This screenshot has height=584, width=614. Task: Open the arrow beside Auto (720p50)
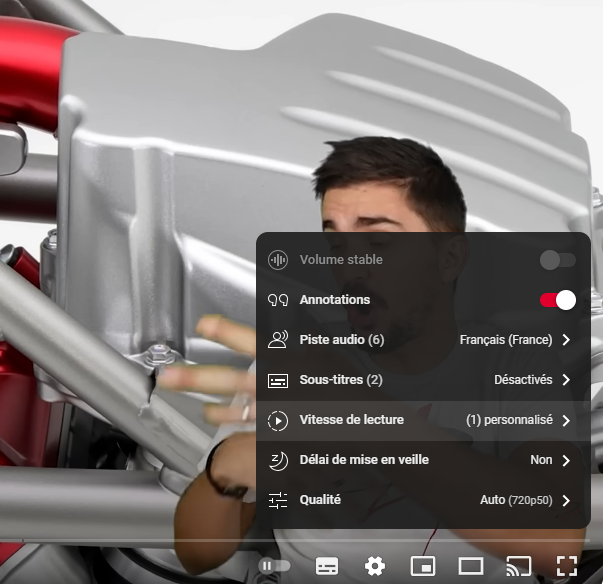tap(566, 500)
